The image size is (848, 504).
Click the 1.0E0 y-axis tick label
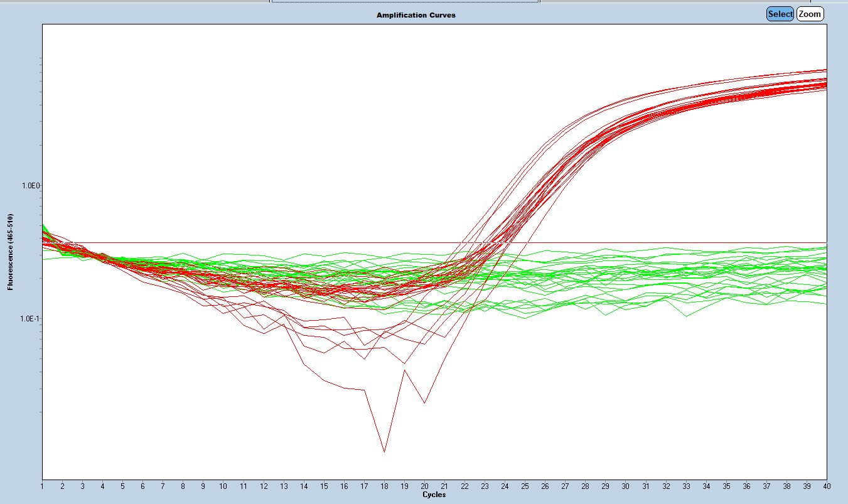30,186
